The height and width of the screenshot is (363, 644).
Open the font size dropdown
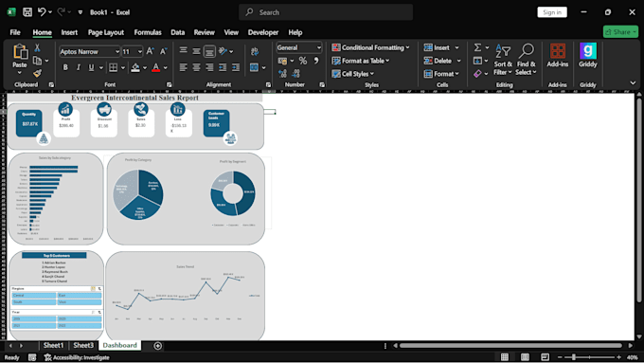pyautogui.click(x=140, y=52)
